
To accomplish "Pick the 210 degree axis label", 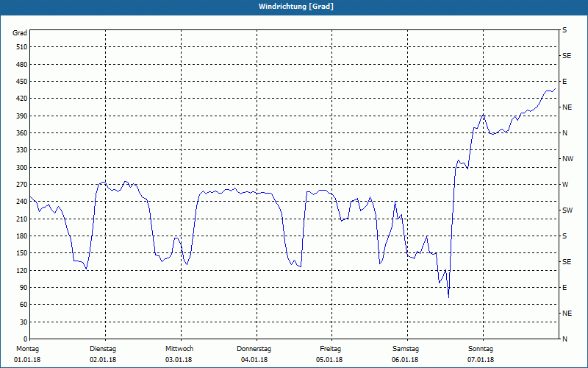I will point(22,219).
